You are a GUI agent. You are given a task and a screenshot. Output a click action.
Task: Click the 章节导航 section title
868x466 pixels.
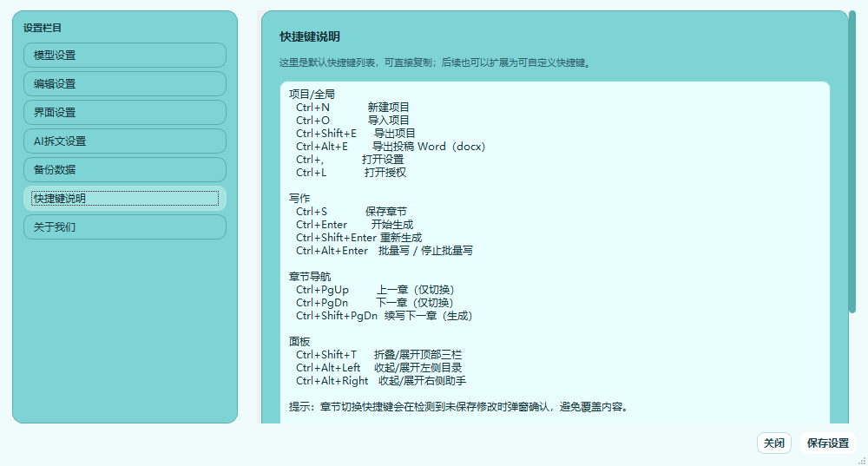pos(310,277)
